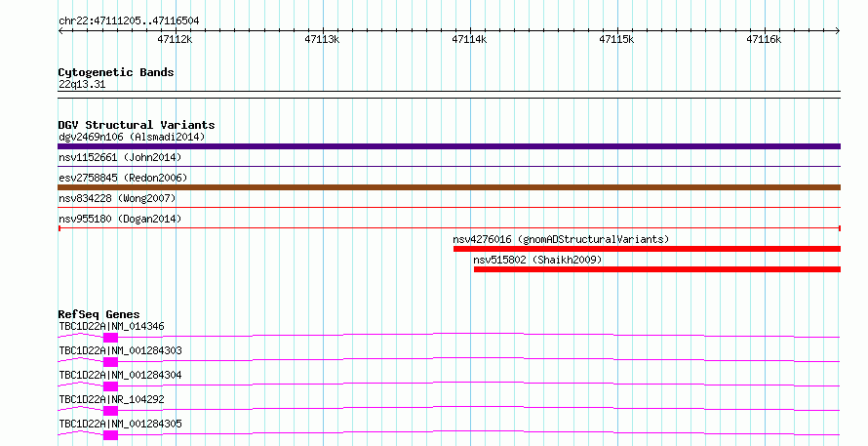Screen dimensions: 868x446
Task: Open TBC1D22A|NR_104292 transcript label
Action: coord(111,399)
